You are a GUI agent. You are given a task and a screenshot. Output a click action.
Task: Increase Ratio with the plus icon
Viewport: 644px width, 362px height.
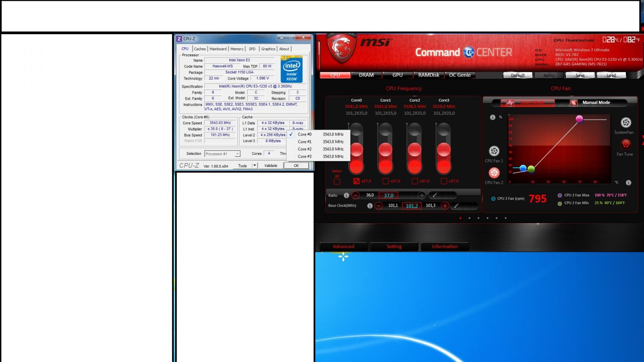[421, 195]
